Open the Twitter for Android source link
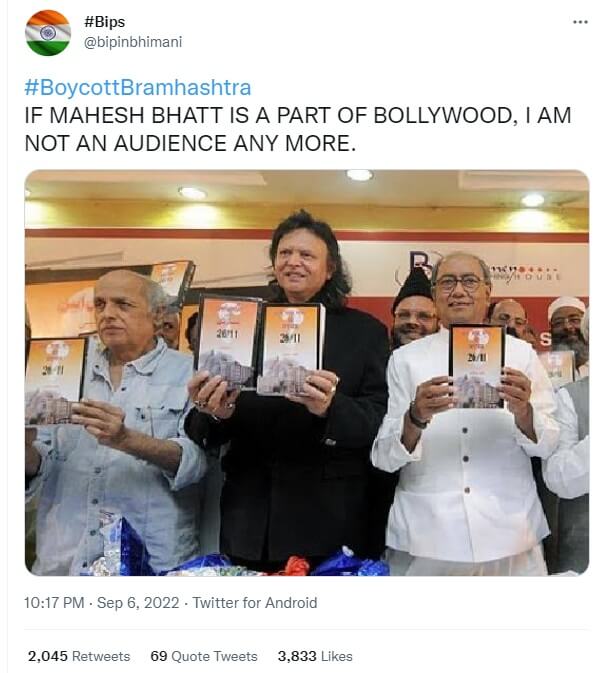603x673 pixels. (254, 603)
